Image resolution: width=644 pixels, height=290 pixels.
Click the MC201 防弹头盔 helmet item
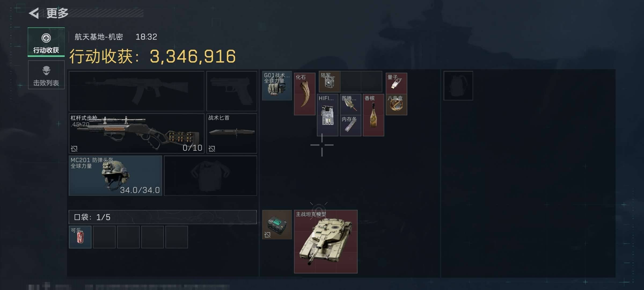click(x=115, y=176)
